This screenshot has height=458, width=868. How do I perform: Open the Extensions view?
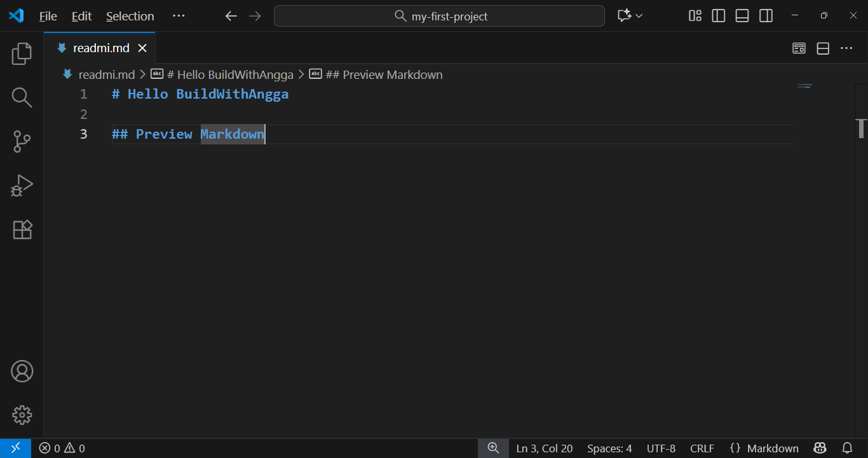[x=22, y=229]
